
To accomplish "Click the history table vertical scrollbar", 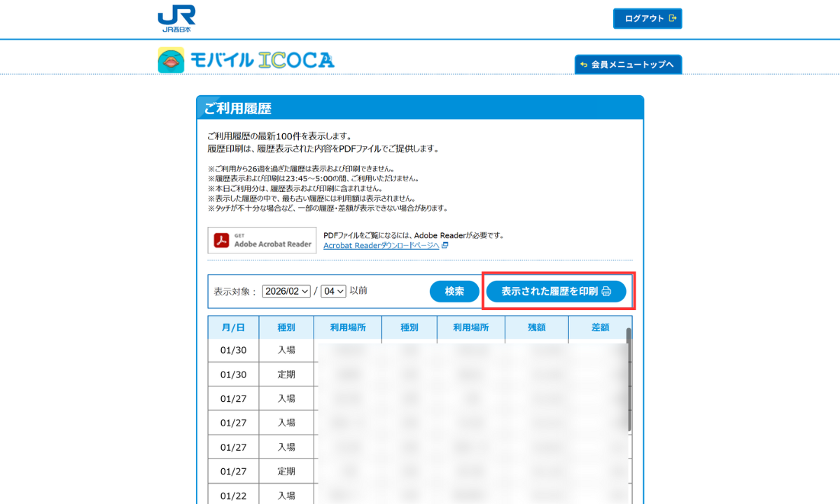I will [x=629, y=378].
